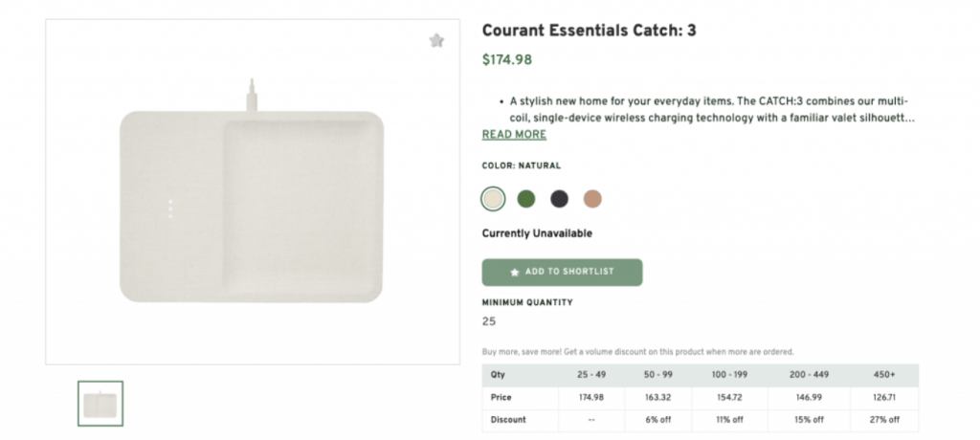Click the 25 - 49 quantity column header
980x440 pixels.
590,375
